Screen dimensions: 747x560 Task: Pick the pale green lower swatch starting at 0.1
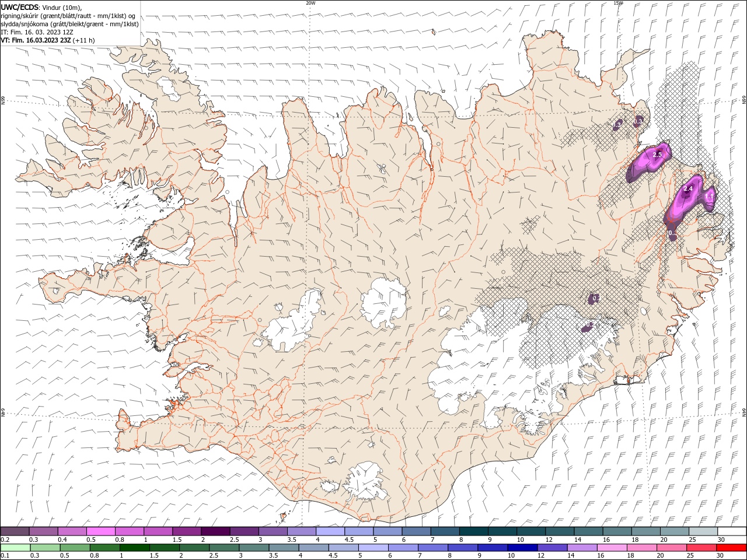coord(15,548)
